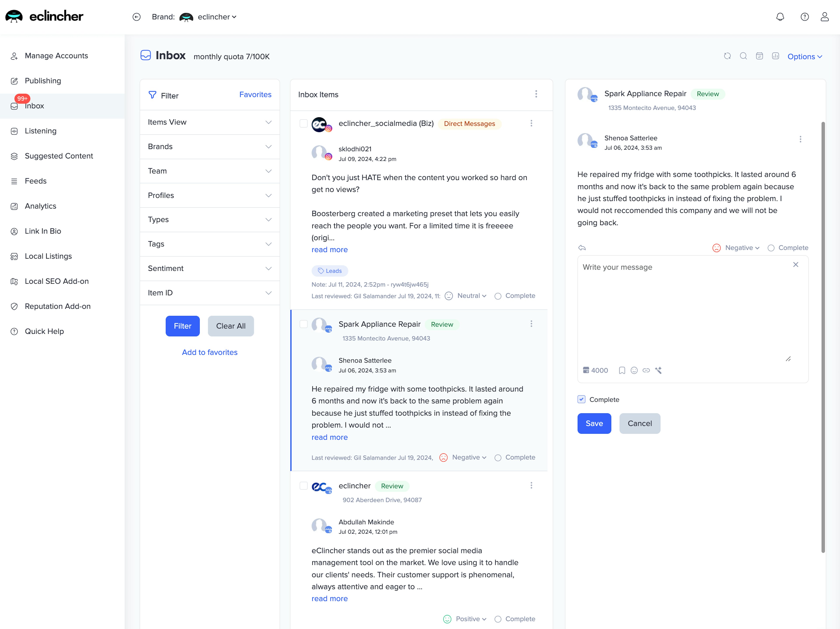Open Listening in sidebar
The image size is (840, 629).
[x=40, y=131]
